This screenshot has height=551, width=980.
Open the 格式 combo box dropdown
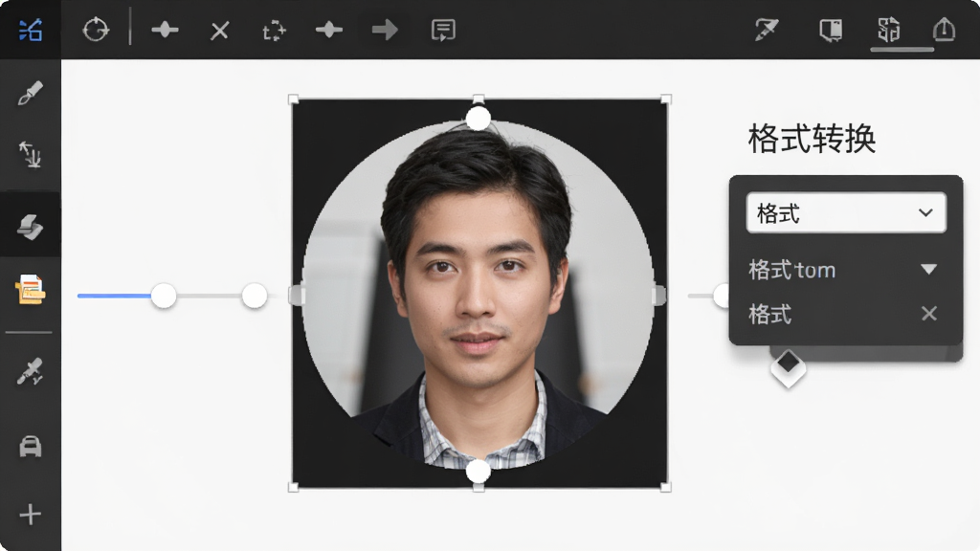click(846, 213)
